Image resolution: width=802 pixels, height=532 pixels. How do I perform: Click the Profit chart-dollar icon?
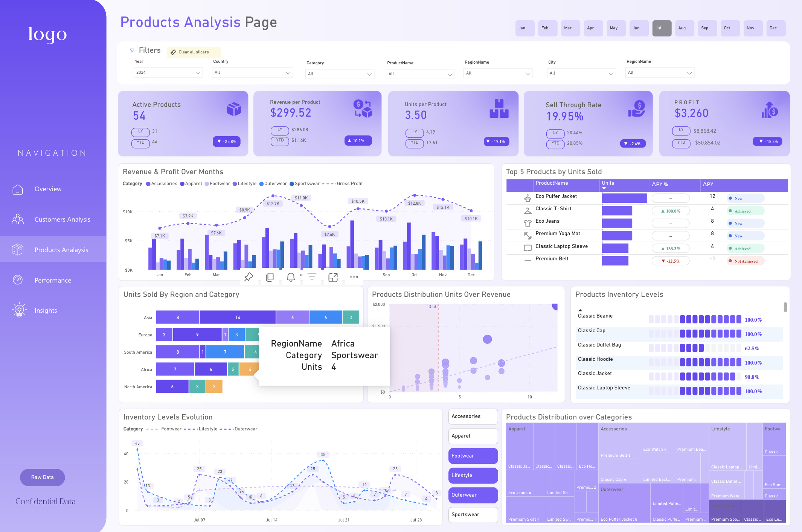tap(769, 109)
